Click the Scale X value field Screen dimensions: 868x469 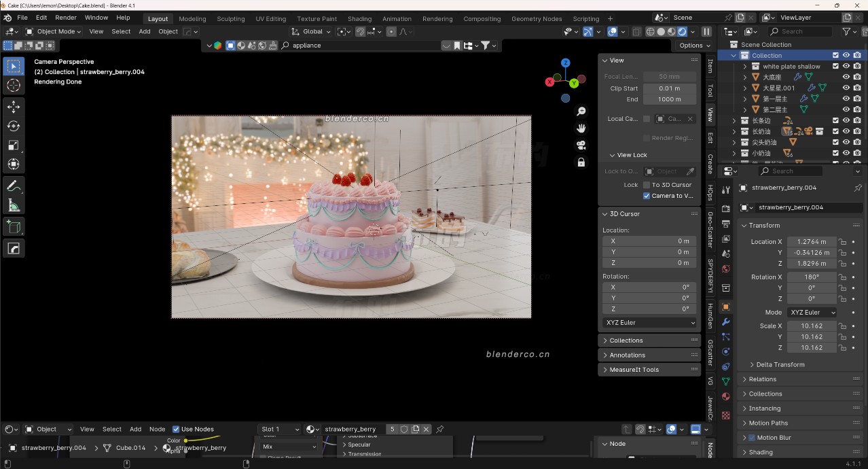coord(812,326)
